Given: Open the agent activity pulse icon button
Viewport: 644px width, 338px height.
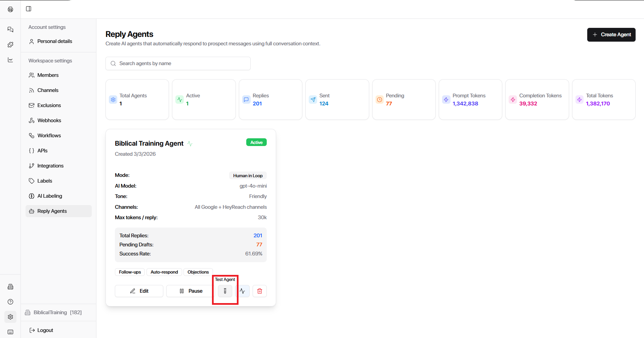Looking at the screenshot, I should (243, 291).
